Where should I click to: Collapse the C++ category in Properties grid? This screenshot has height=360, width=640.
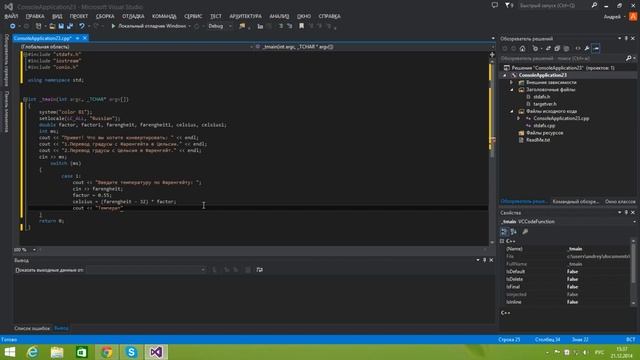(x=502, y=241)
